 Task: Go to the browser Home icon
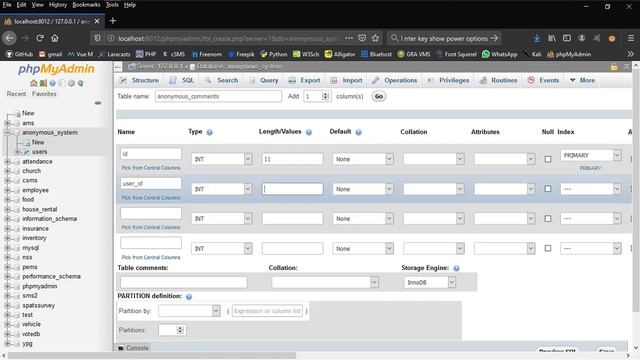coord(55,38)
